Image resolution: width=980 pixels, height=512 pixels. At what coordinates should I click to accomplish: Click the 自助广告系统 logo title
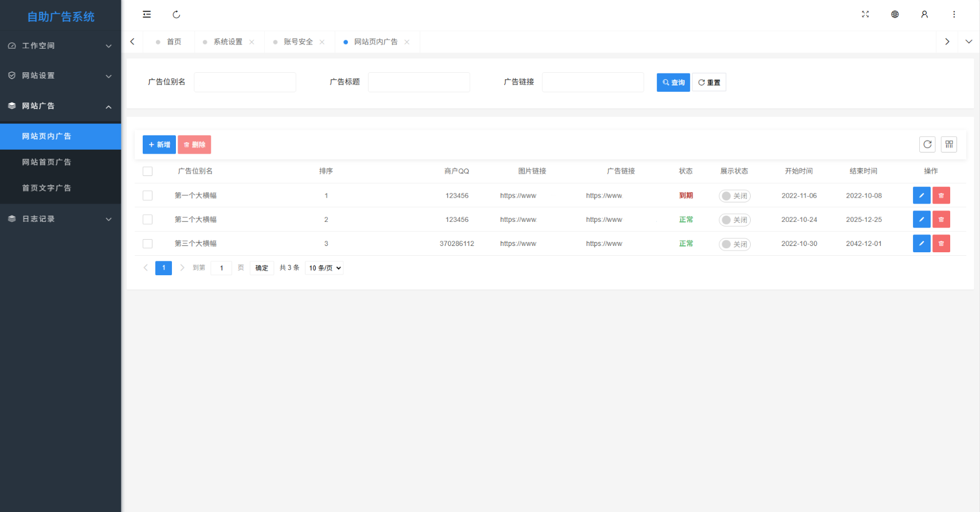(61, 17)
